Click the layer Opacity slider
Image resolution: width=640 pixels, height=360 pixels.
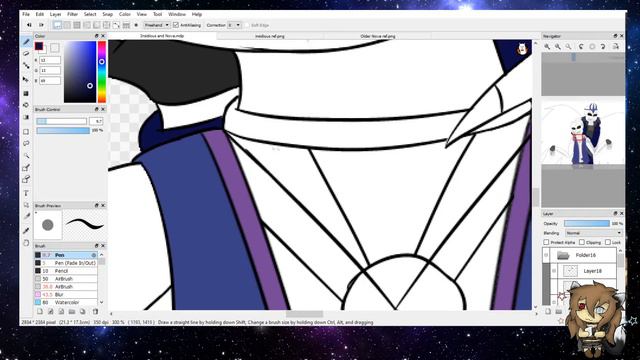587,223
